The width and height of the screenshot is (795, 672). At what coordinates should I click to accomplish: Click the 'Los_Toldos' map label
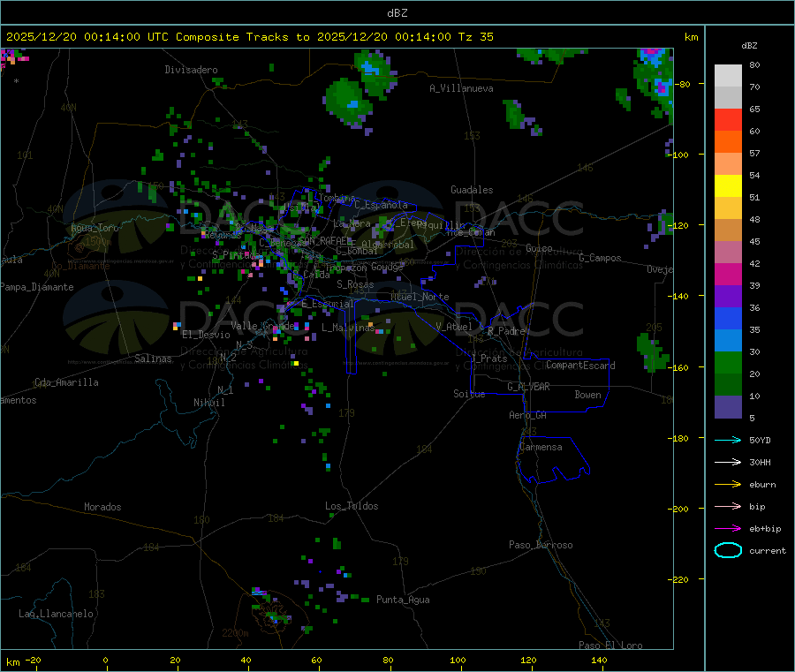pyautogui.click(x=352, y=506)
